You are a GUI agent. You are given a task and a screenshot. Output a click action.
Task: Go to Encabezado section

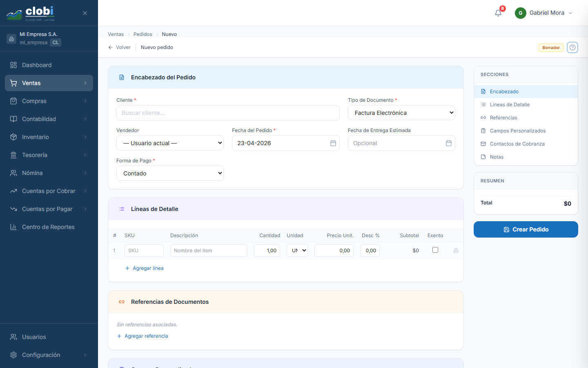click(526, 92)
